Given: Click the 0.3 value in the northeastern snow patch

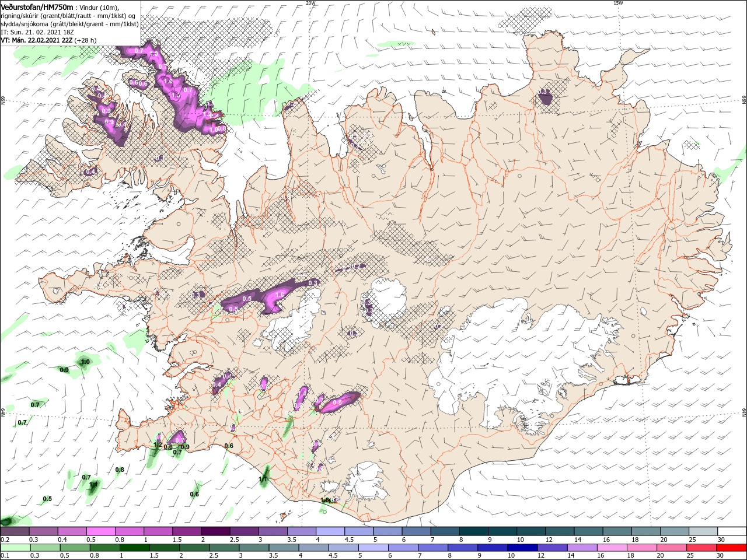Looking at the screenshot, I should pyautogui.click(x=543, y=92).
